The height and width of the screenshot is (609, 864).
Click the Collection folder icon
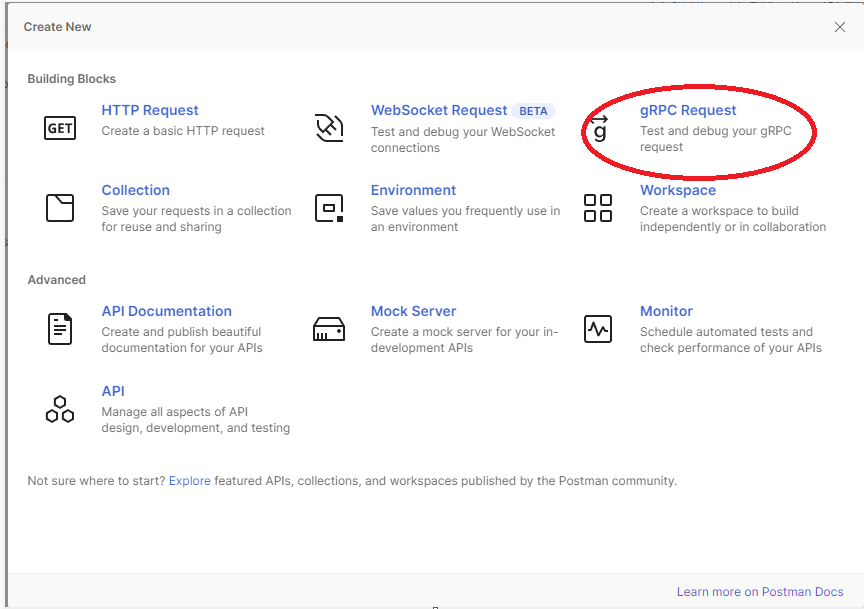click(60, 208)
